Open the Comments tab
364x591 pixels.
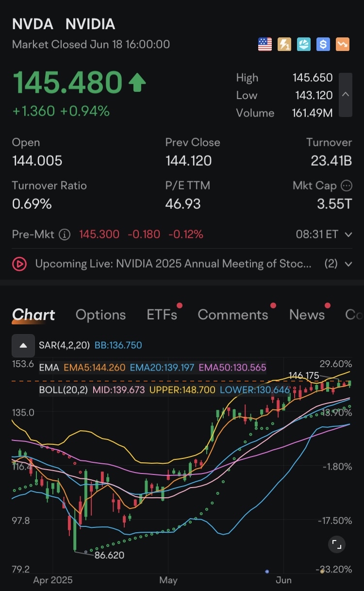(x=233, y=315)
